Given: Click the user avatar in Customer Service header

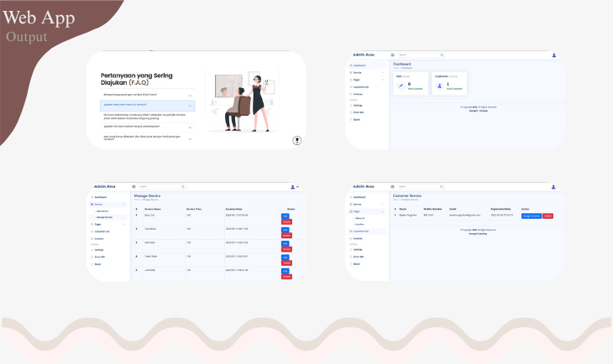Looking at the screenshot, I should [553, 186].
